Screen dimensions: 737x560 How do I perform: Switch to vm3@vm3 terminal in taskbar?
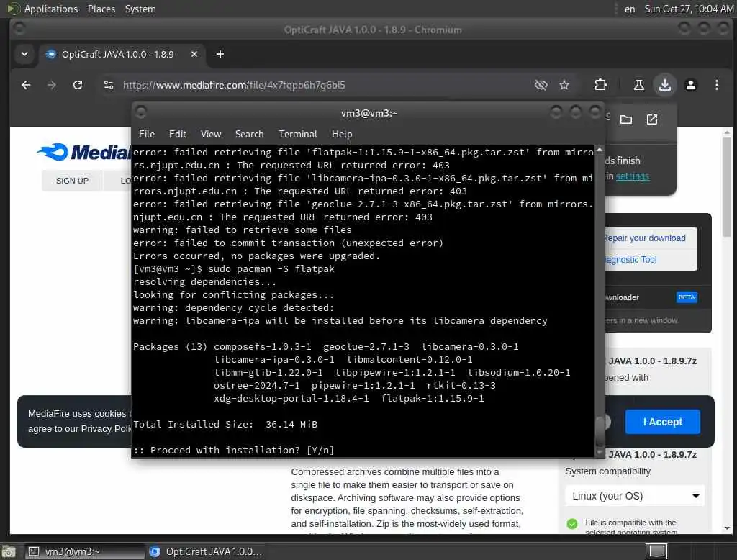point(85,551)
